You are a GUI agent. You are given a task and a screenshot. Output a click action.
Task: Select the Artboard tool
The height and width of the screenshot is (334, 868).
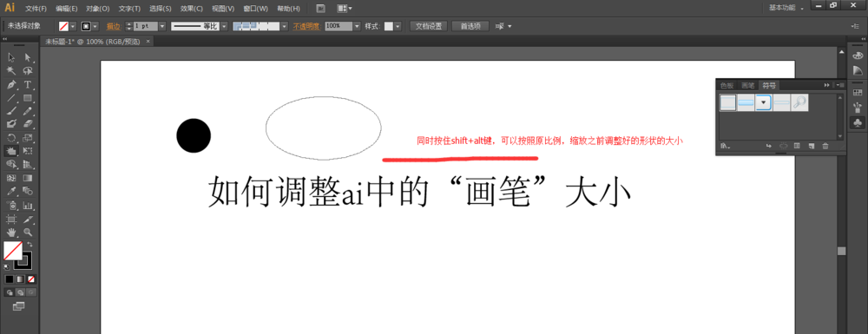pyautogui.click(x=11, y=219)
